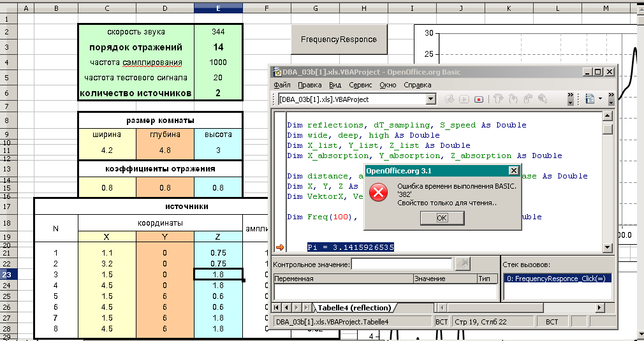Click room width cell 4.2

(x=106, y=150)
